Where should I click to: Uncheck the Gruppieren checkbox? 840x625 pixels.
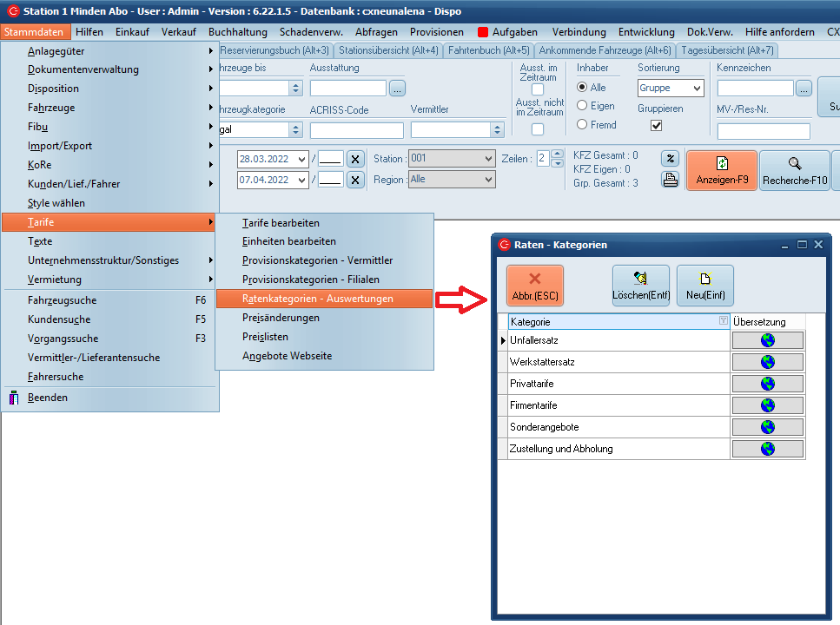coord(657,126)
